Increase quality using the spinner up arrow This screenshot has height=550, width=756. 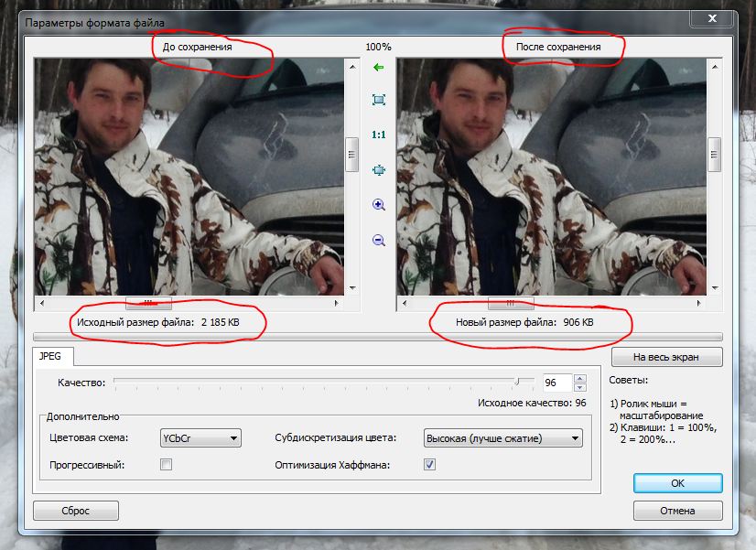click(x=579, y=378)
